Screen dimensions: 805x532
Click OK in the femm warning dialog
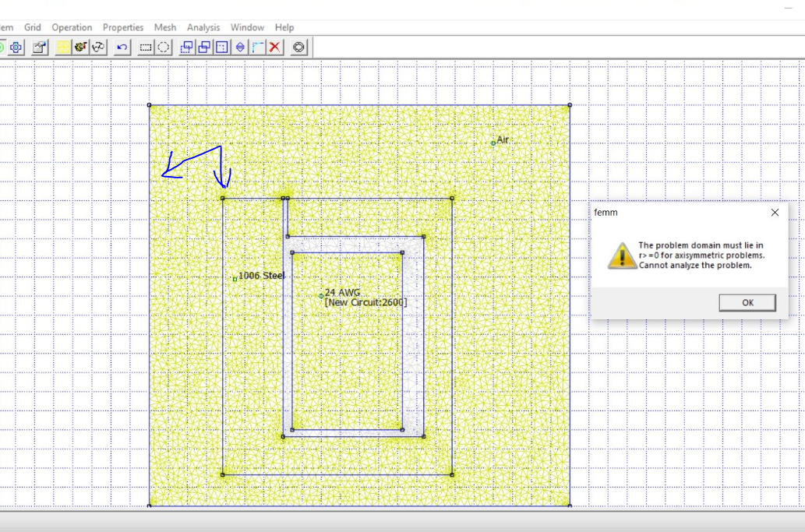[x=747, y=303]
